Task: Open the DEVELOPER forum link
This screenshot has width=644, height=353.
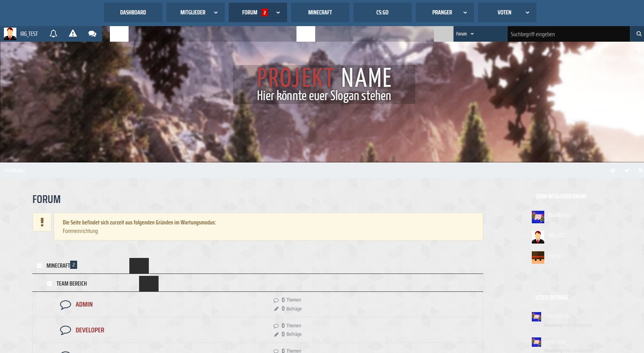Action: pyautogui.click(x=90, y=330)
